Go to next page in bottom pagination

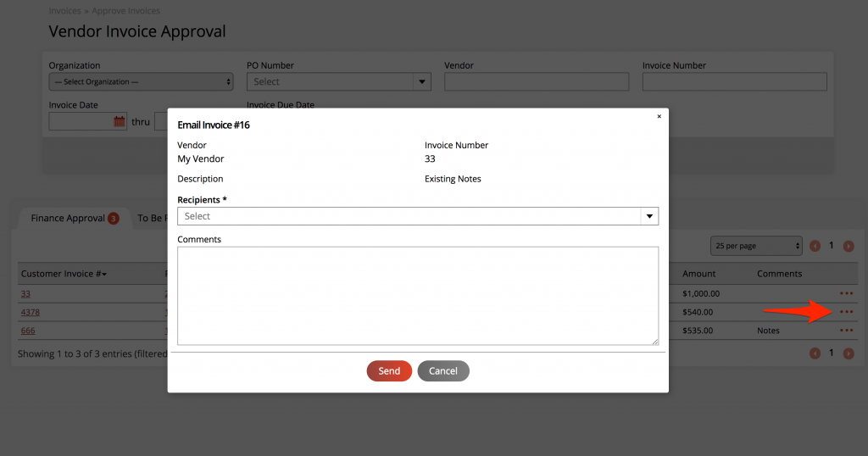[x=848, y=353]
